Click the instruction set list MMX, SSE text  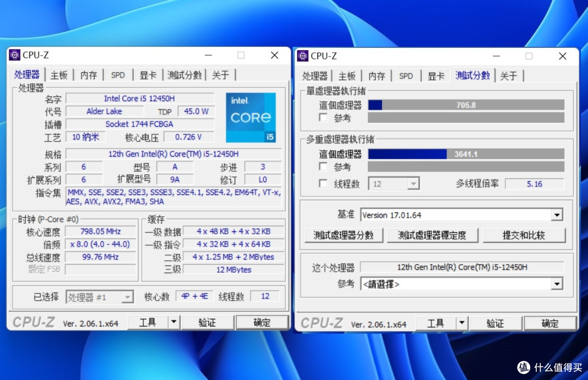pos(174,197)
